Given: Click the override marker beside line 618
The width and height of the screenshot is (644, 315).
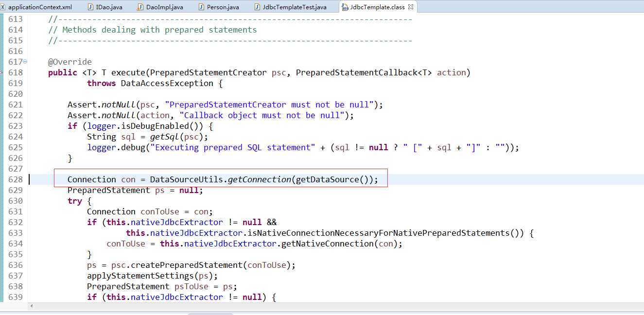Looking at the screenshot, I should pyautogui.click(x=1, y=72).
